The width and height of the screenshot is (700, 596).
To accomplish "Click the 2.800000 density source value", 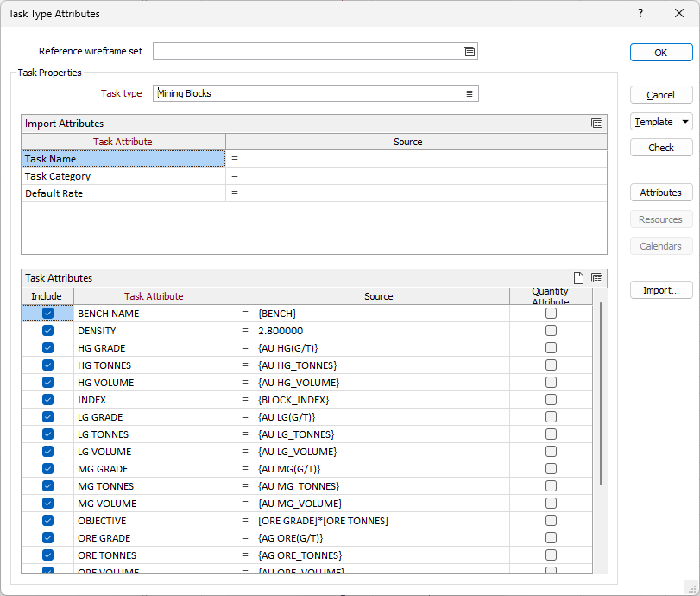I will (x=281, y=331).
